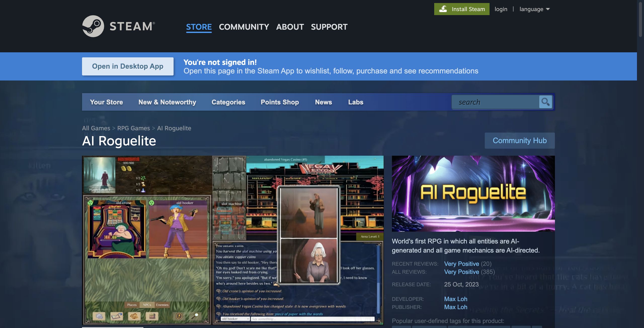Open the Your Store tab
644x328 pixels.
(x=106, y=102)
